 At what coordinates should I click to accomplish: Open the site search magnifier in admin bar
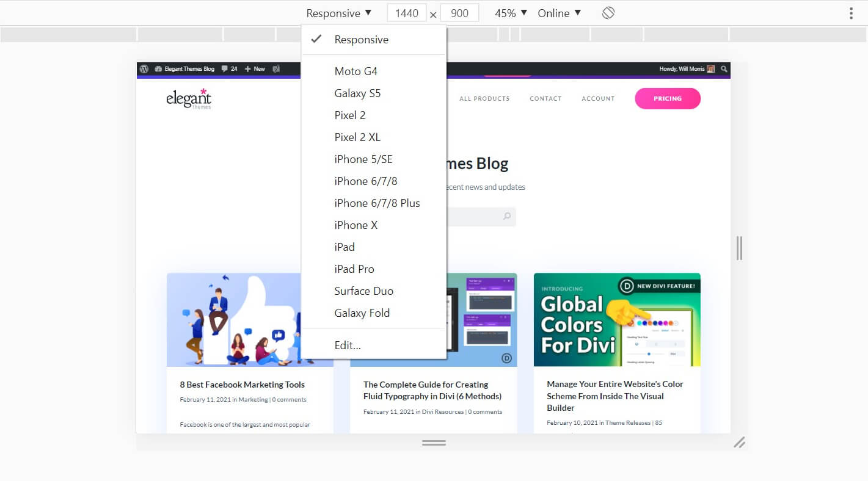tap(724, 69)
